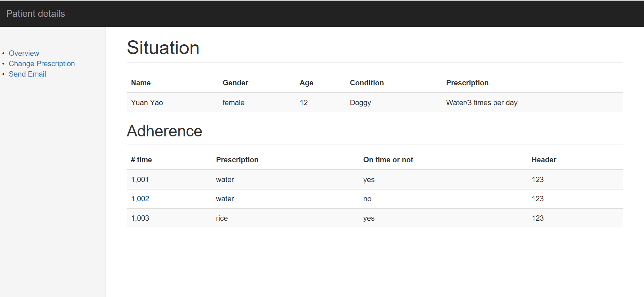Viewport: 644px width, 297px height.
Task: Click the Doggy condition cell
Action: click(x=360, y=103)
